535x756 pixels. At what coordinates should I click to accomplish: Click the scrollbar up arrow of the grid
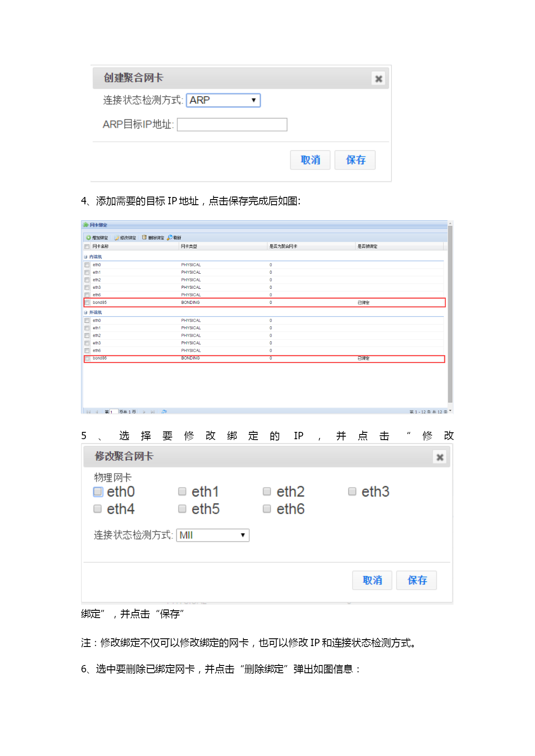pyautogui.click(x=450, y=223)
